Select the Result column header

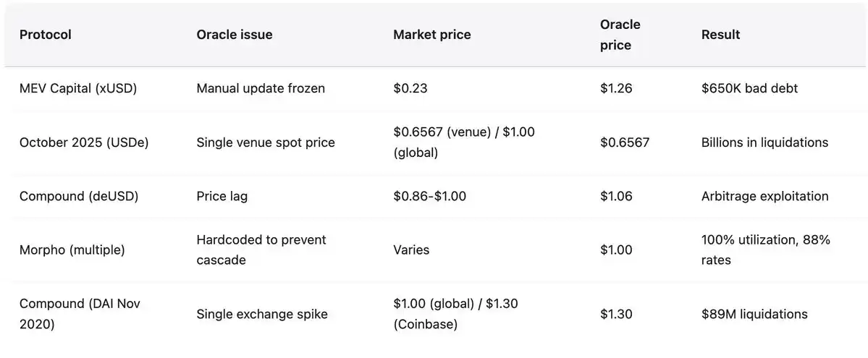point(720,35)
